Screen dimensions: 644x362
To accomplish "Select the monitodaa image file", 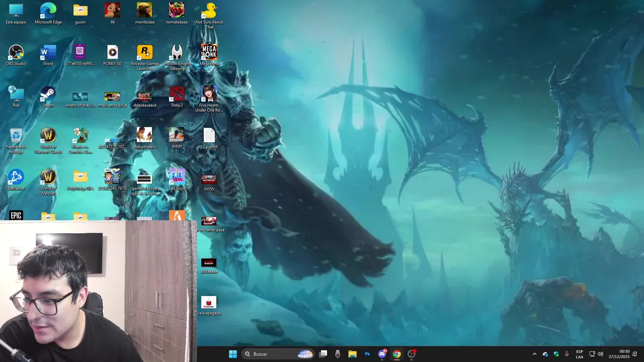I will coord(144,14).
